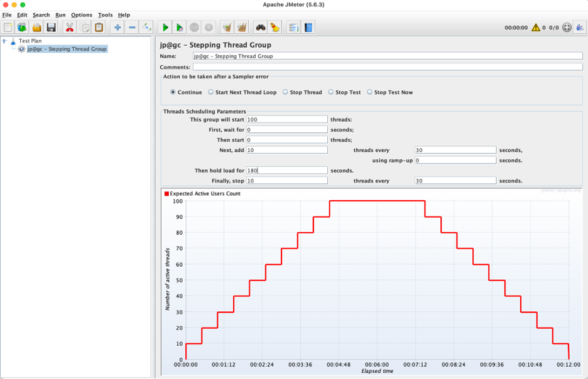Click red Expected Active Users Count legend swatch
This screenshot has width=588, height=379.
[166, 194]
